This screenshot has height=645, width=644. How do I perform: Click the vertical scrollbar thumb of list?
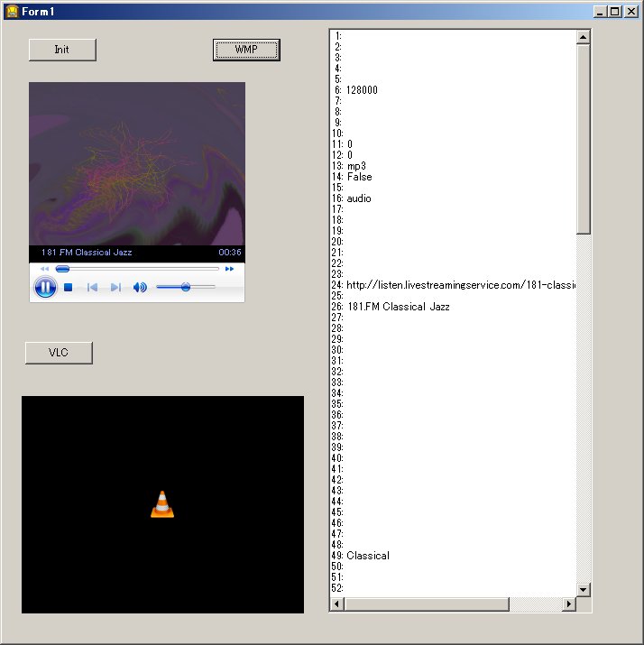point(584,139)
